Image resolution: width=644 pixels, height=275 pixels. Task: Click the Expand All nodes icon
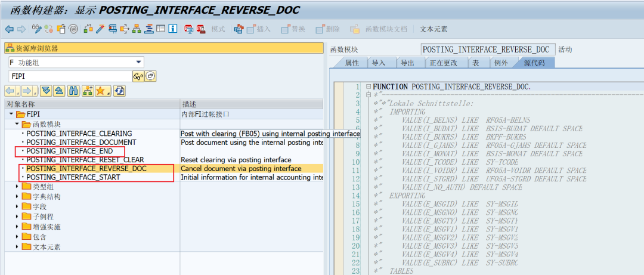point(46,91)
